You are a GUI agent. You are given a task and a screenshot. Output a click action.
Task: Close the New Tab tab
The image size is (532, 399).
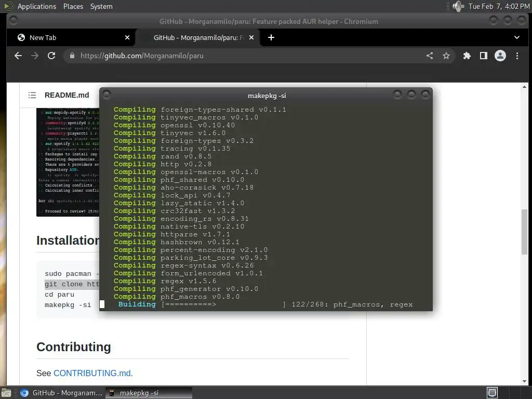pos(127,37)
